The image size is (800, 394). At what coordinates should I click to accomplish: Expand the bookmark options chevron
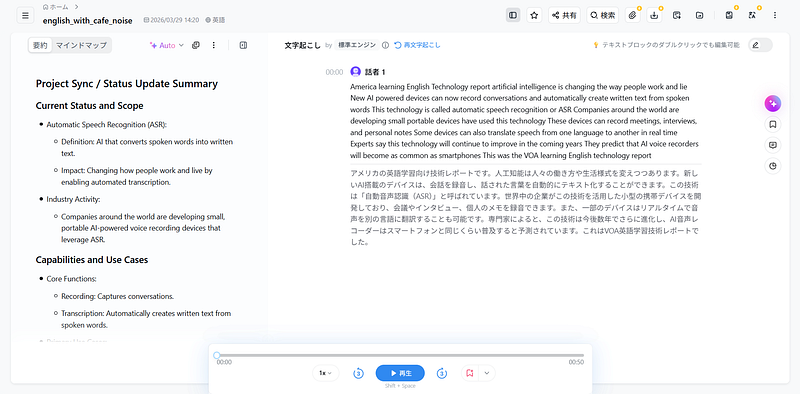[487, 373]
